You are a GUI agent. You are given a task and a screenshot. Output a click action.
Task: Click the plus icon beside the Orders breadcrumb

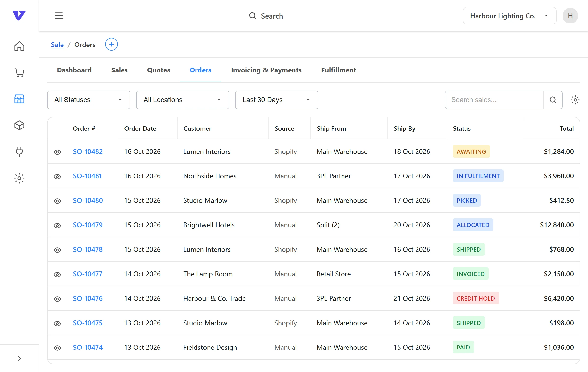point(111,45)
